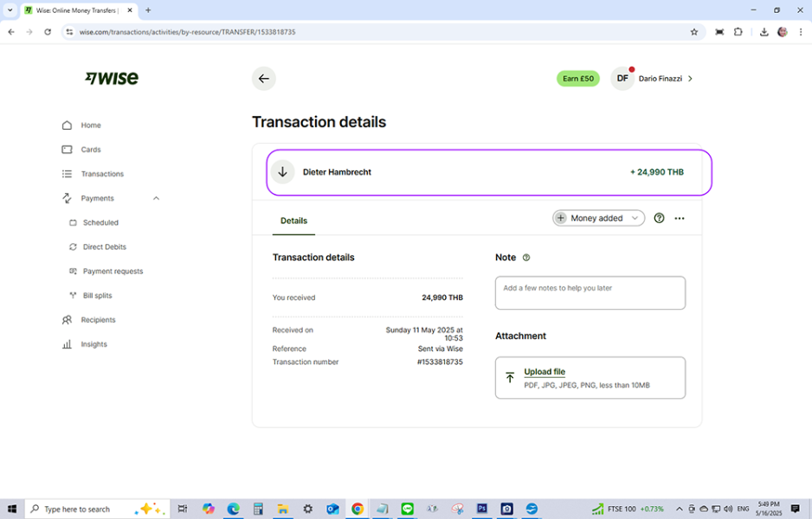This screenshot has height=519, width=812.
Task: Open a new browser tab
Action: point(148,10)
